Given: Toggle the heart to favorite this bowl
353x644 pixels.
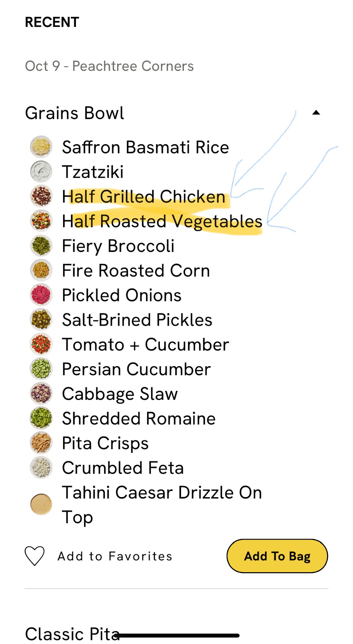Looking at the screenshot, I should 35,556.
